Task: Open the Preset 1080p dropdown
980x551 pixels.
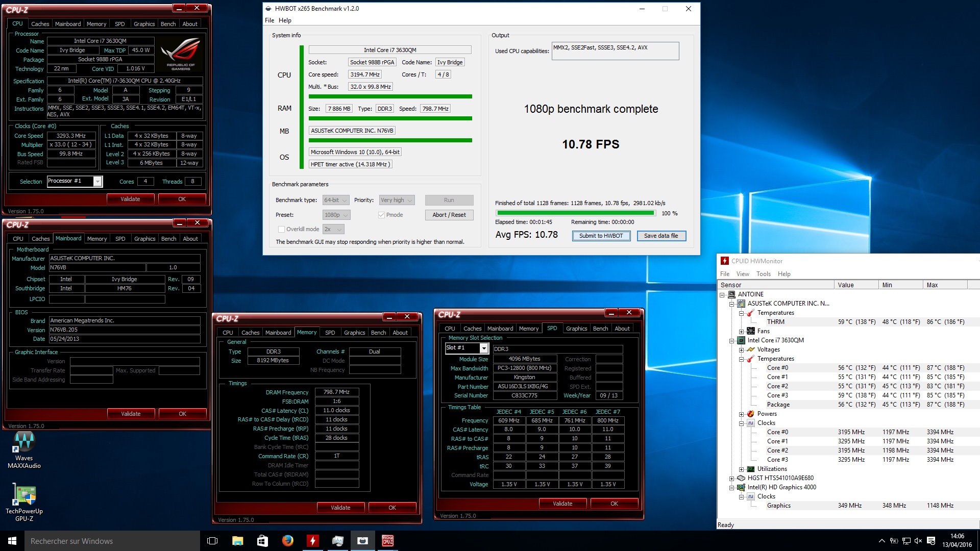Action: click(x=336, y=215)
